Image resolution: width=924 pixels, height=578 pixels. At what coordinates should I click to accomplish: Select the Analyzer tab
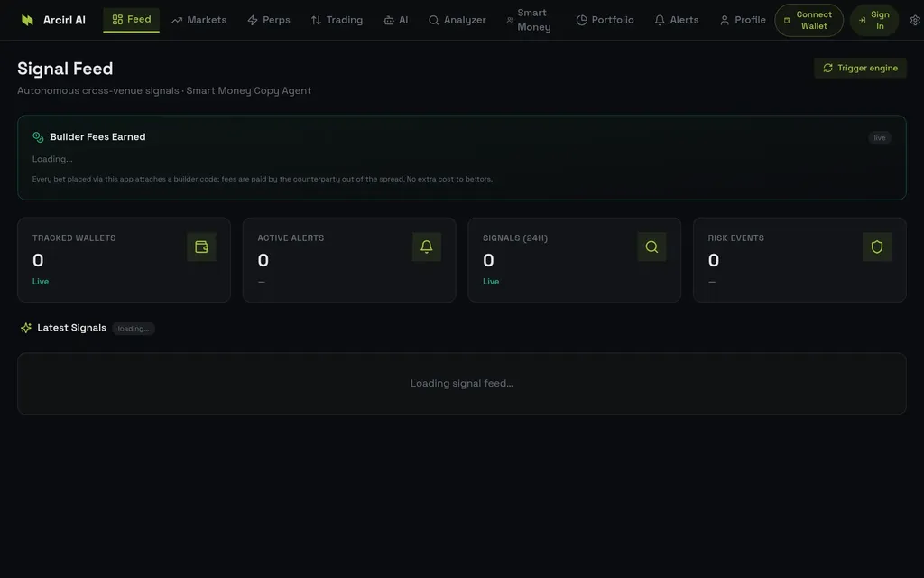pos(457,20)
